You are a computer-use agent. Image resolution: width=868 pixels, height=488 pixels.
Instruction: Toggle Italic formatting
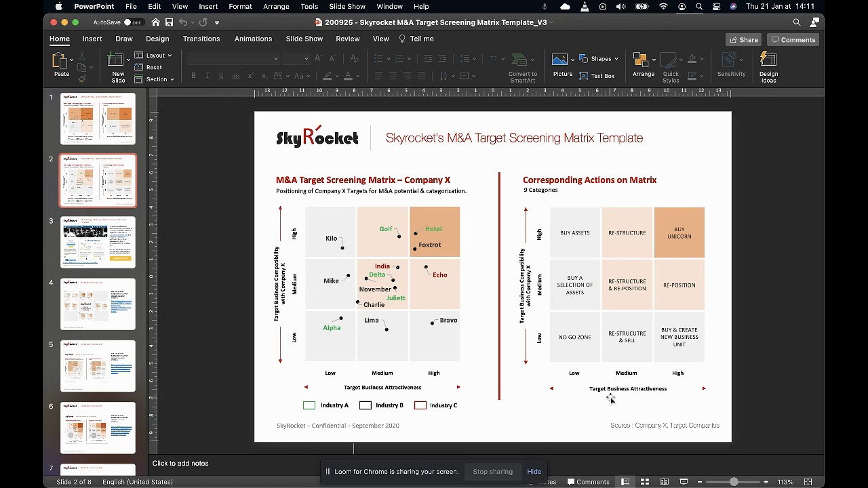click(x=207, y=76)
